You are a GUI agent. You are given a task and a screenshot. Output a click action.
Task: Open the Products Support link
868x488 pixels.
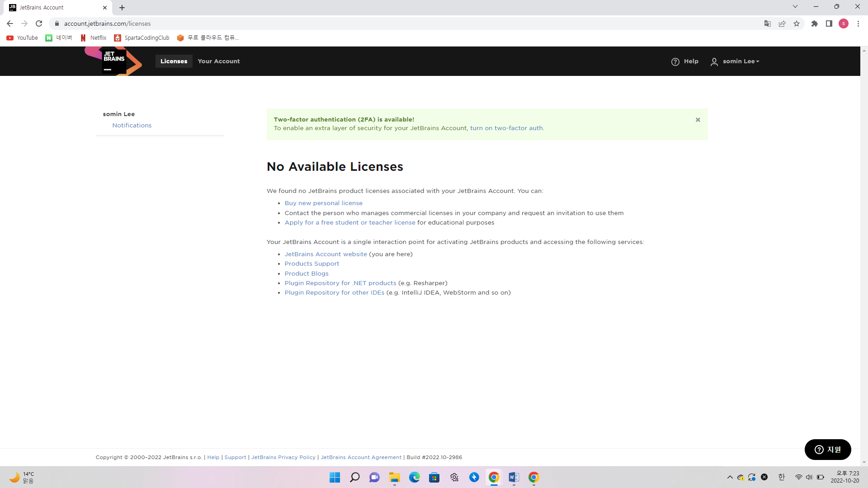312,264
